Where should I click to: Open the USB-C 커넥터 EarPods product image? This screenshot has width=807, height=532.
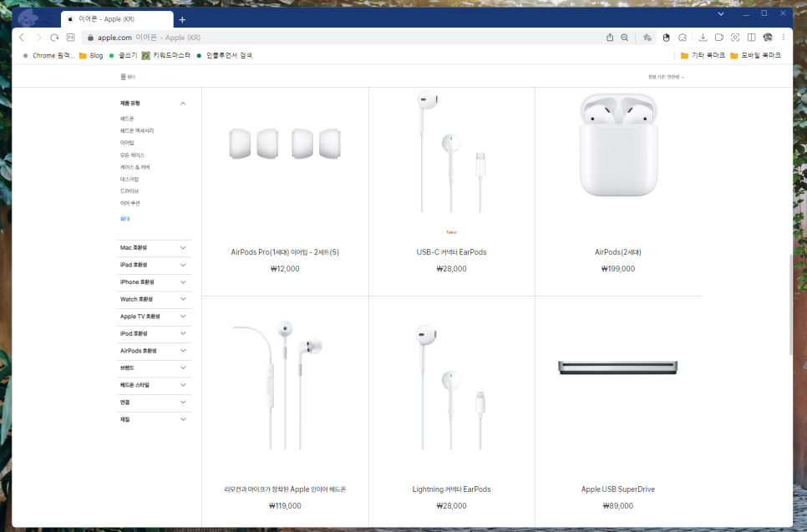click(x=451, y=152)
